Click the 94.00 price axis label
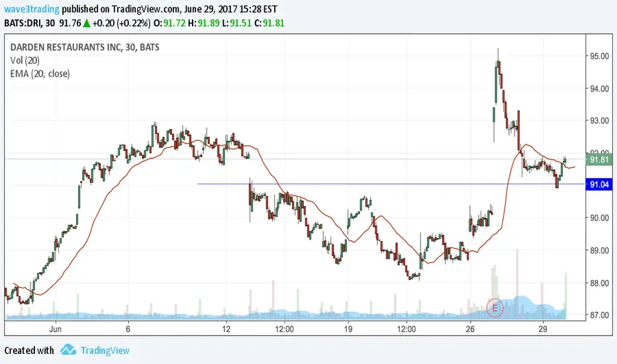The width and height of the screenshot is (617, 364). coord(599,89)
